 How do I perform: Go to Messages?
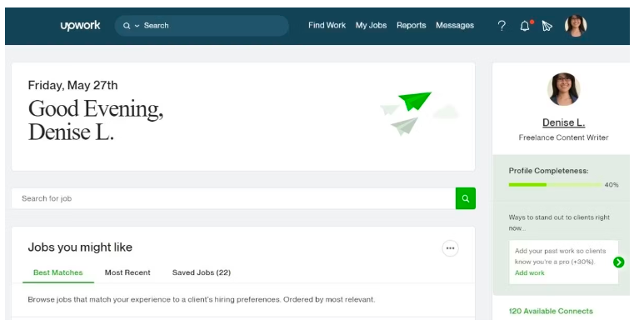point(455,25)
